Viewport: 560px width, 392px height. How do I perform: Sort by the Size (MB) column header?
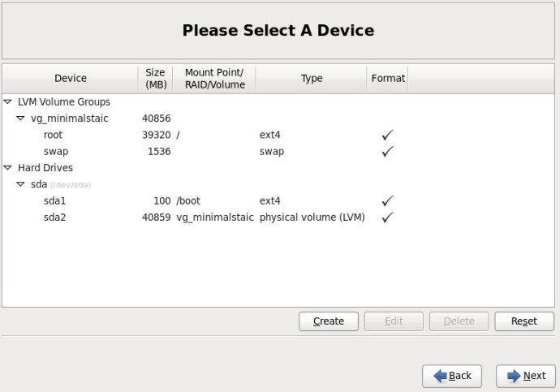coord(155,79)
